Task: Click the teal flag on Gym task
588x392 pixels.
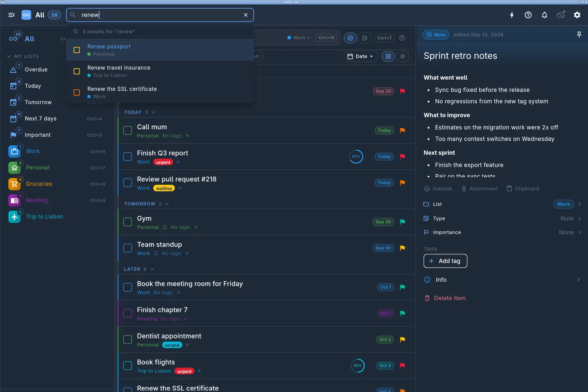Action: point(403,222)
